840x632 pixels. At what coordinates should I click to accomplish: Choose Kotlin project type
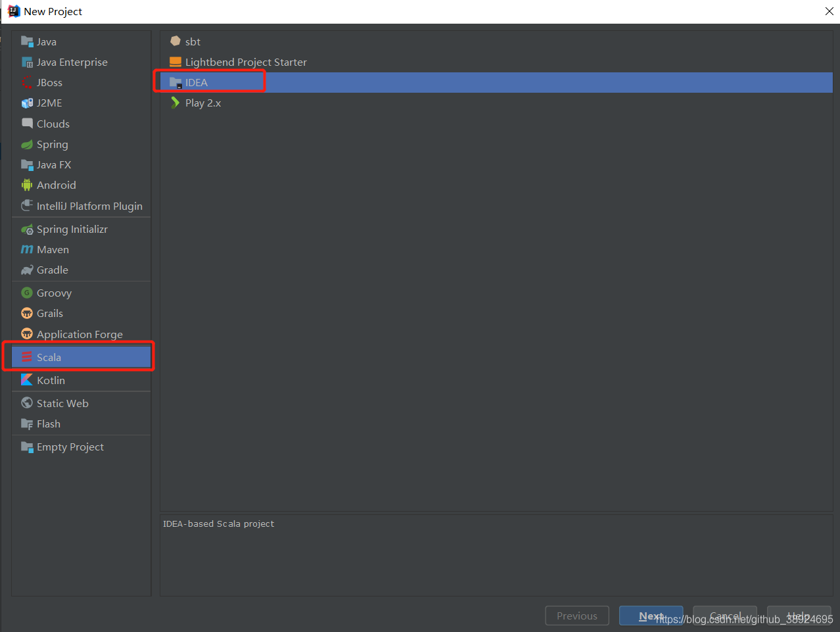pos(81,380)
